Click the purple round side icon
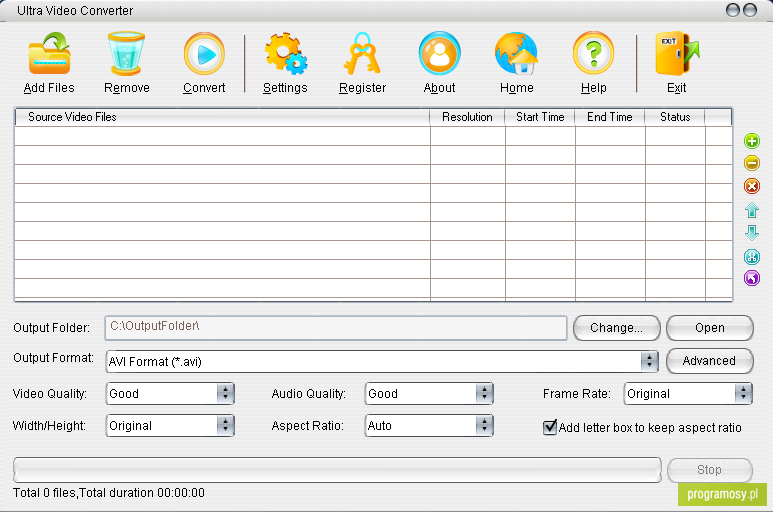This screenshot has width=773, height=512. [x=752, y=278]
